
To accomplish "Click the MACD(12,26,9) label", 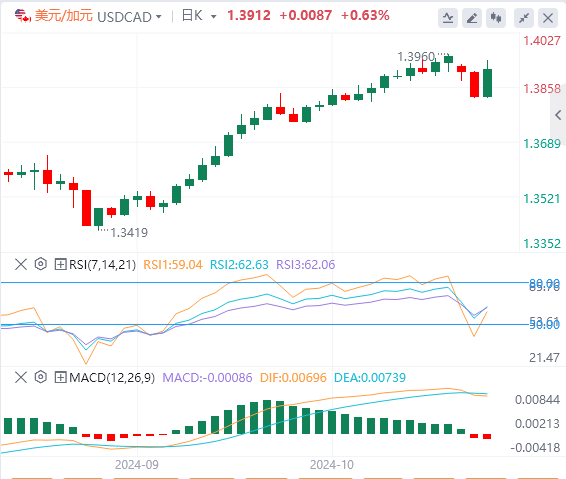I will (x=112, y=378).
